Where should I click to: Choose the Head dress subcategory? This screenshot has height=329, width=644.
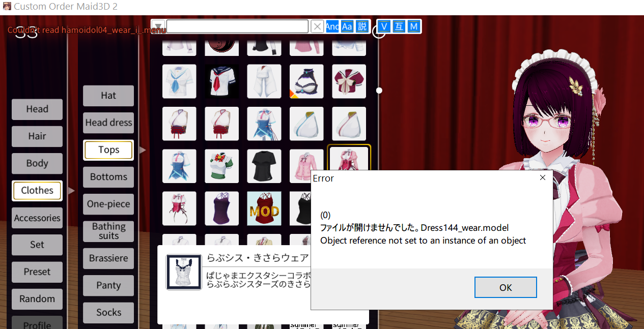[108, 123]
